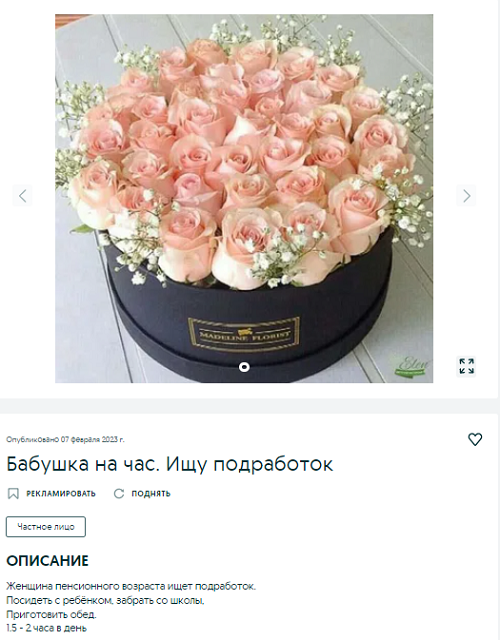Click the bookmark icon beside Рекламировать
500x640 pixels.
click(x=13, y=493)
